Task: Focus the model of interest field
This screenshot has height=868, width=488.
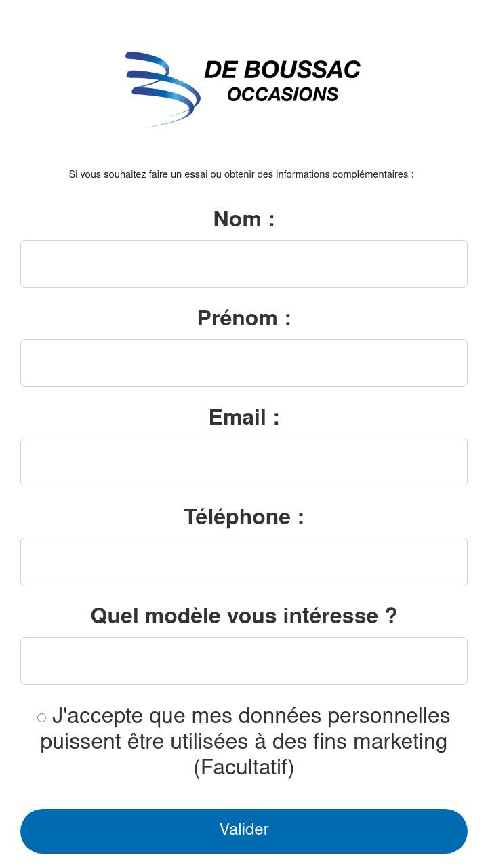Action: point(244,661)
